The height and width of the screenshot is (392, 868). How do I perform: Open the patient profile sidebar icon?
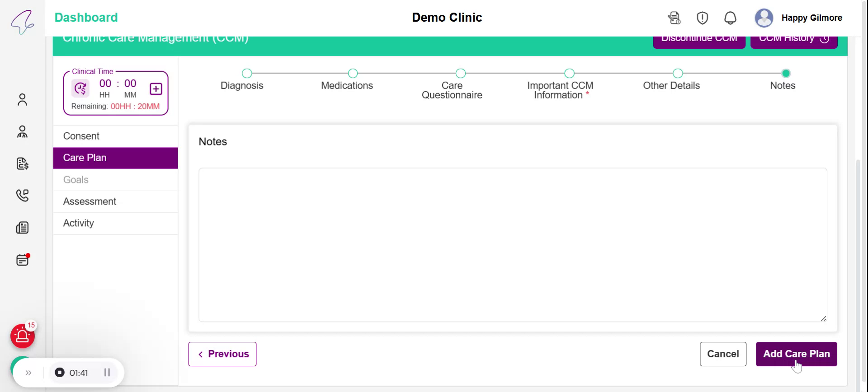coord(22,99)
